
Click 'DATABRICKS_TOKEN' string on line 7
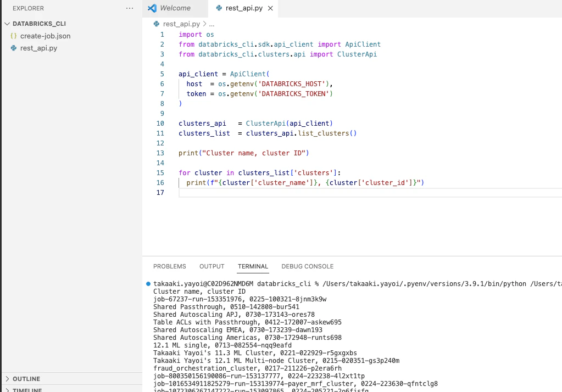pos(293,94)
